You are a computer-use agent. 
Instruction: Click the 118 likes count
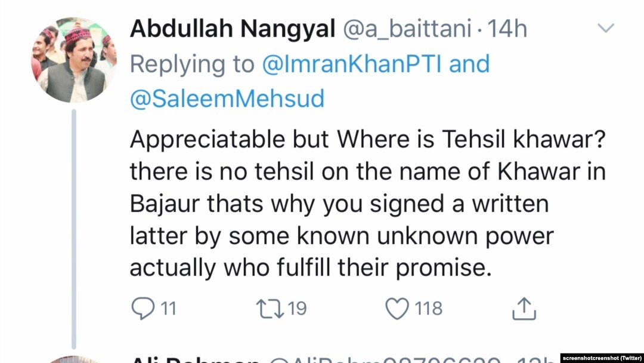(428, 308)
